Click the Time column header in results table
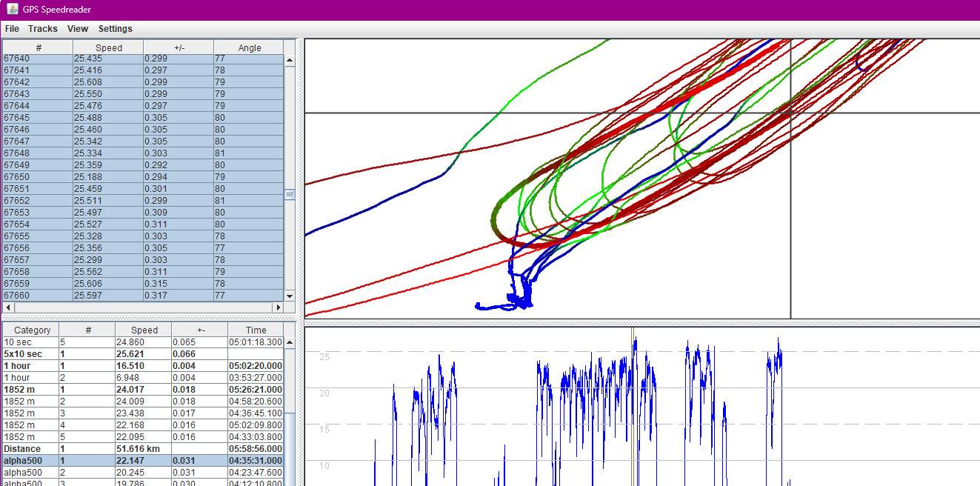980x486 pixels. [x=256, y=330]
